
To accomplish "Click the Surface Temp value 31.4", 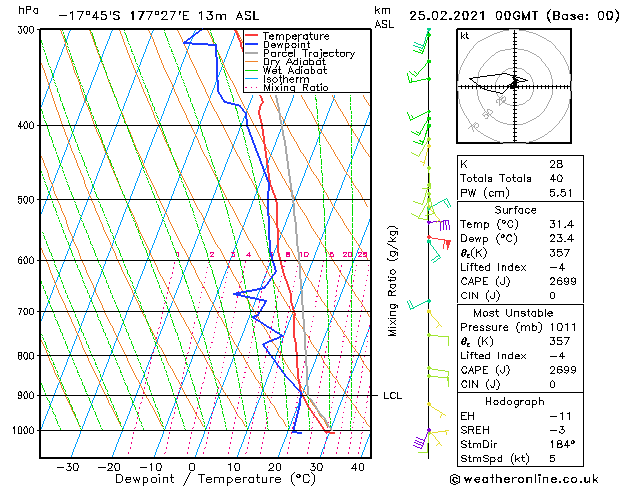I will coord(562,224).
